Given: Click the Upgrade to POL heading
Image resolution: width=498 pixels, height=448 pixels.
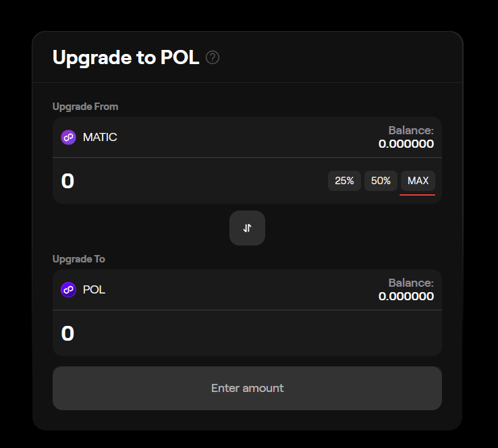Looking at the screenshot, I should click(x=126, y=57).
